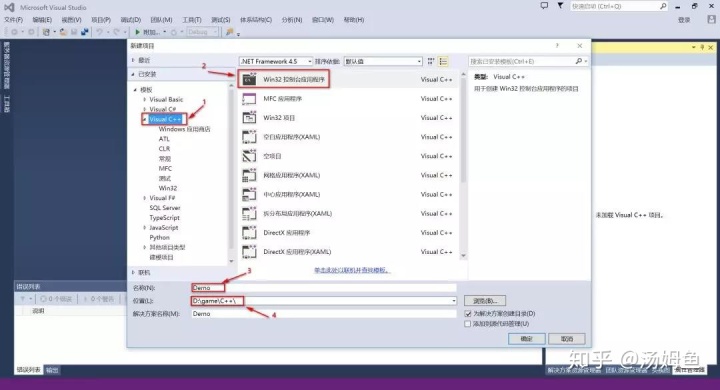Toggle the 0 个警告 filter in Error List
The height and width of the screenshot is (390, 720).
pyautogui.click(x=98, y=299)
